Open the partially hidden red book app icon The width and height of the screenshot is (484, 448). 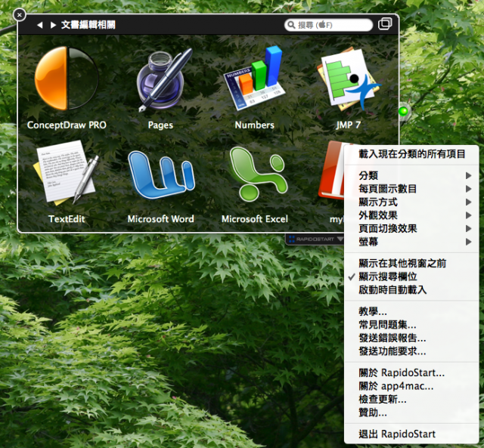(x=331, y=170)
